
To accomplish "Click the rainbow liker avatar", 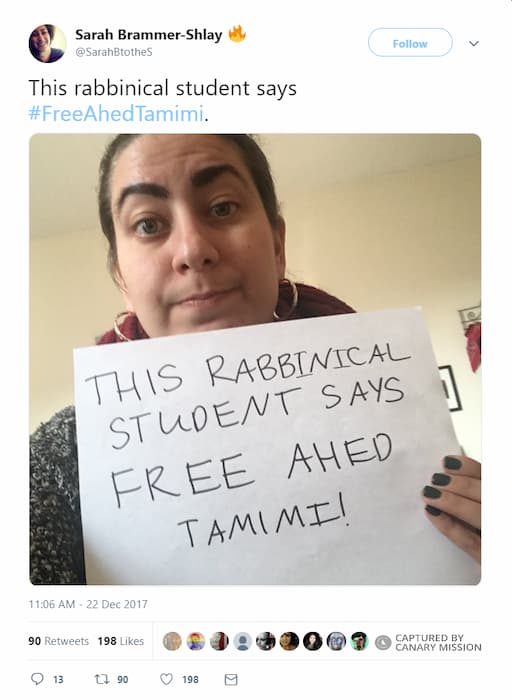I will pos(196,641).
